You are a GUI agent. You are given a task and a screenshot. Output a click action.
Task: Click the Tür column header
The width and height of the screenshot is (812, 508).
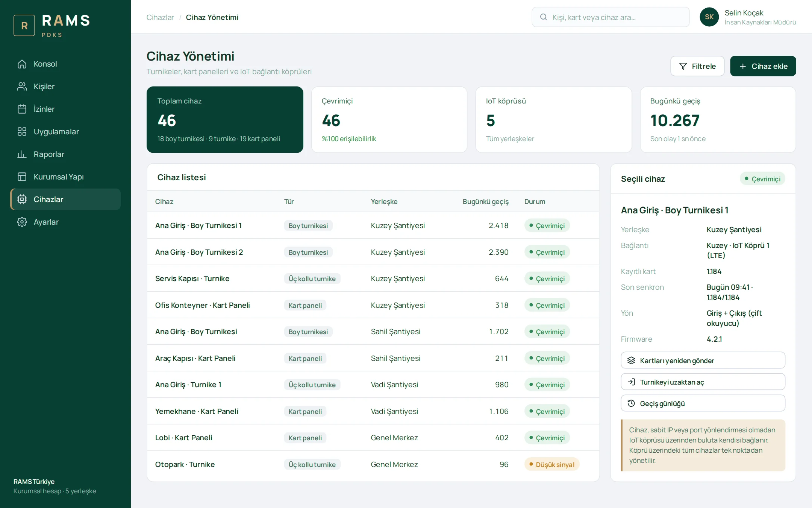(289, 201)
